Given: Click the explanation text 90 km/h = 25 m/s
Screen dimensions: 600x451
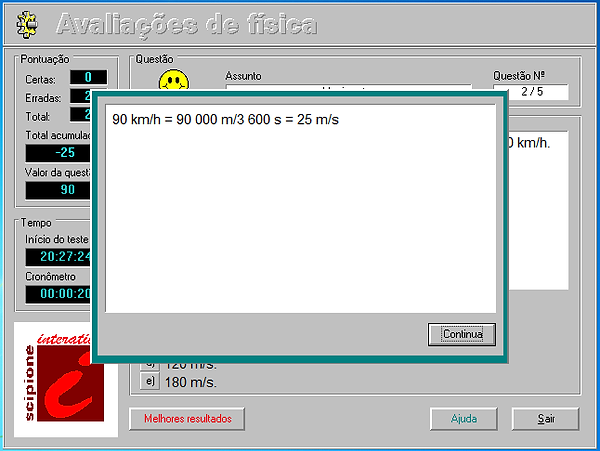Looking at the screenshot, I should 225,119.
